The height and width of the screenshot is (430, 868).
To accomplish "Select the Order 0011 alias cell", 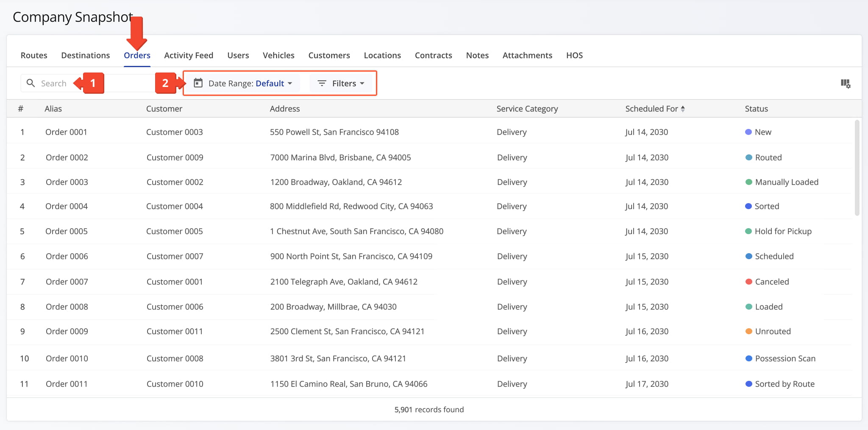I will pos(67,384).
